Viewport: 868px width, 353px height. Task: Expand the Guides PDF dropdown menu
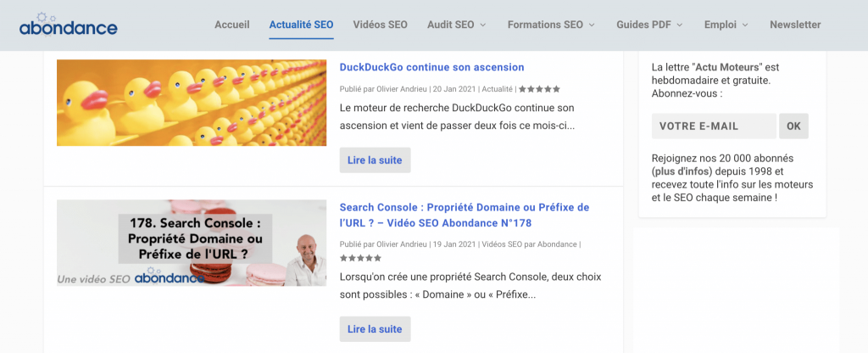(649, 25)
